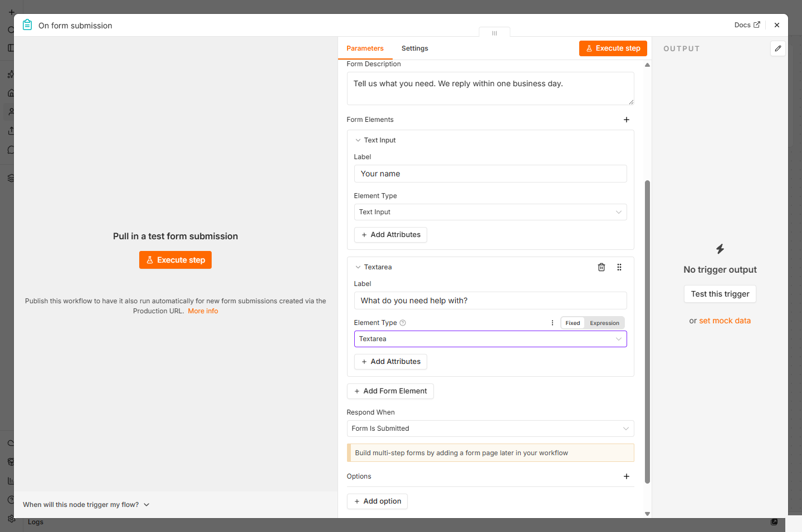The height and width of the screenshot is (532, 802).
Task: Click the Element Type help icon
Action: (403, 323)
